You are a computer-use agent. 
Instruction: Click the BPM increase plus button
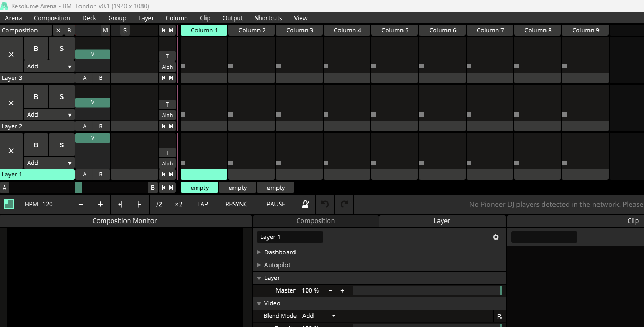pos(100,204)
